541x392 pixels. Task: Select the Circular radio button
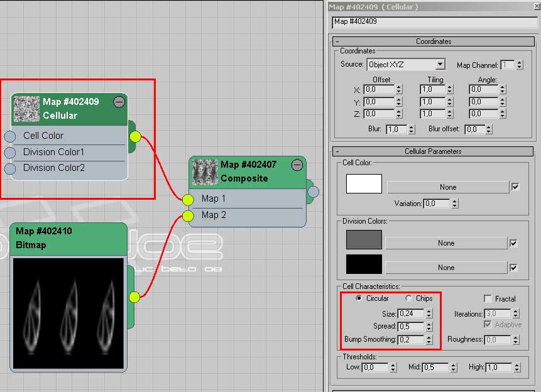pos(359,298)
